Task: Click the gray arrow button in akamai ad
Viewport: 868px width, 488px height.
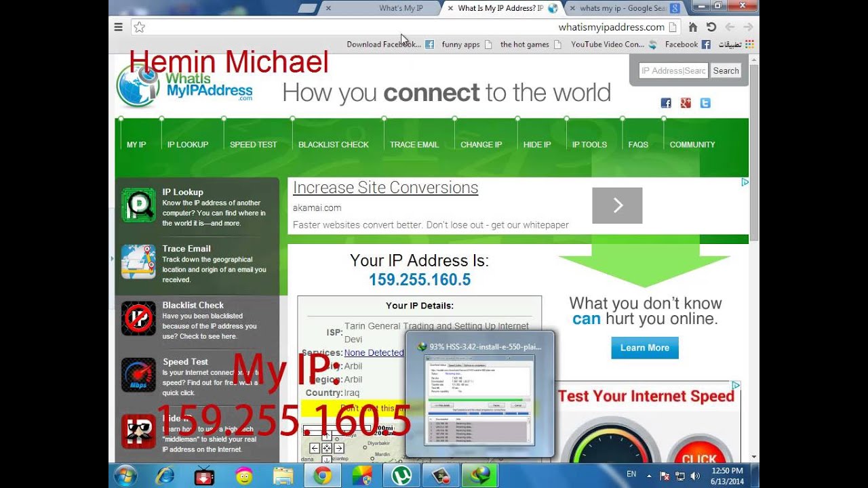Action: point(617,205)
